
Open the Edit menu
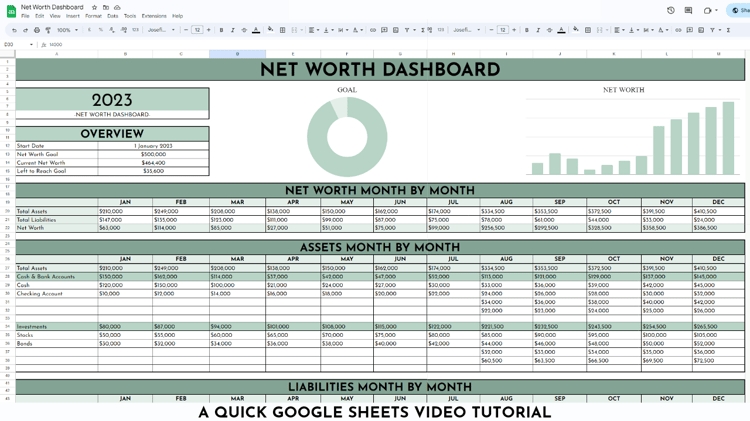[x=40, y=16]
